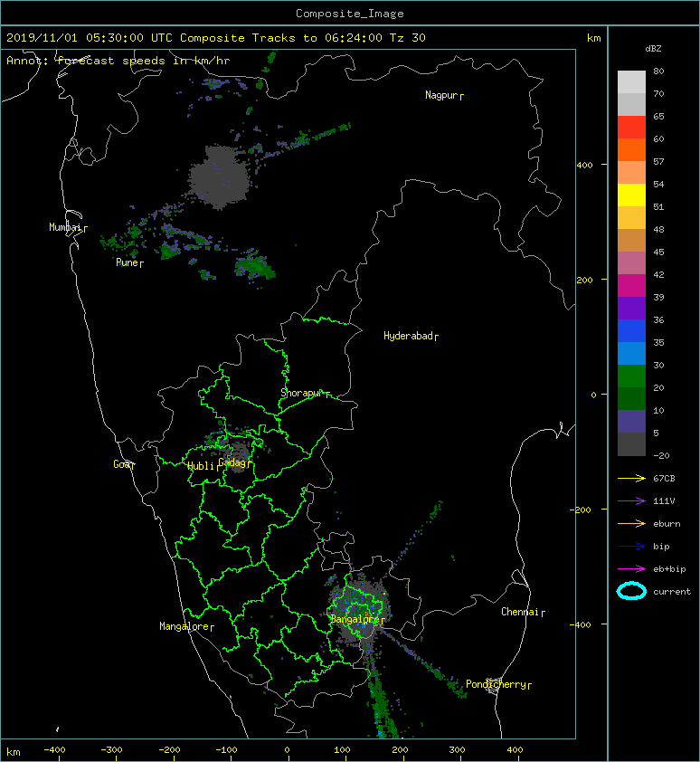The height and width of the screenshot is (762, 700).
Task: Click the yellow 67CB arrow in legend
Action: pyautogui.click(x=631, y=479)
